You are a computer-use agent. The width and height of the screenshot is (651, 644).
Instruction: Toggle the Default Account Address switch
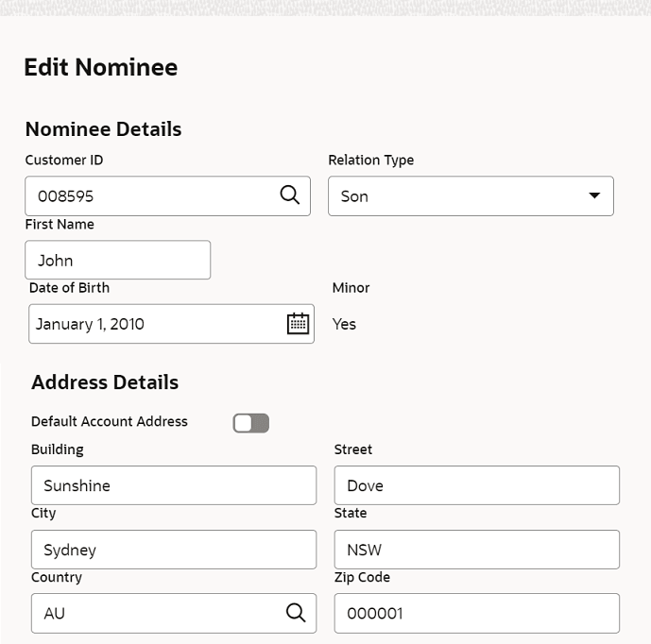tap(251, 423)
